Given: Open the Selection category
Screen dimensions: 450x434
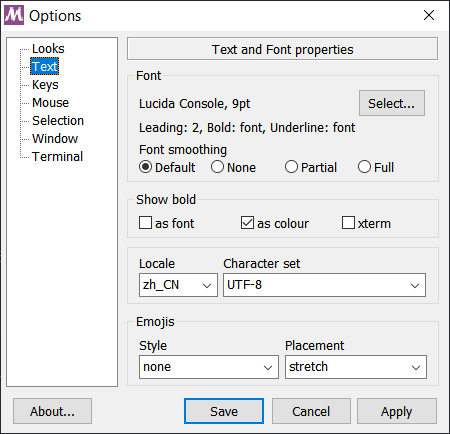Looking at the screenshot, I should tap(58, 121).
